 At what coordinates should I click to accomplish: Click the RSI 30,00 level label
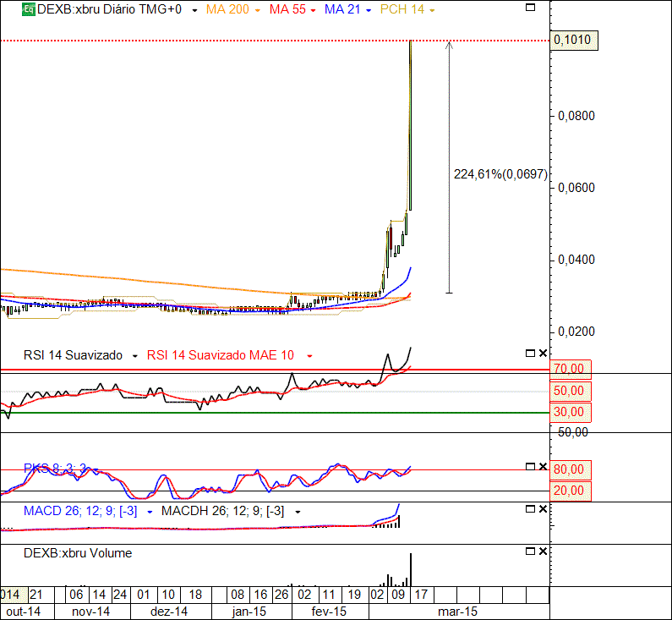coord(570,412)
